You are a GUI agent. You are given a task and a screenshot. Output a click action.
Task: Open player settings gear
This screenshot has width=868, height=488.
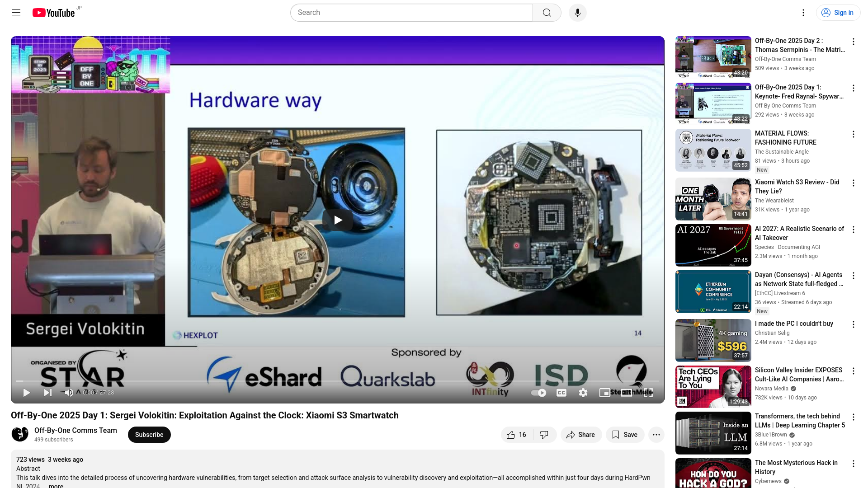pos(583,393)
